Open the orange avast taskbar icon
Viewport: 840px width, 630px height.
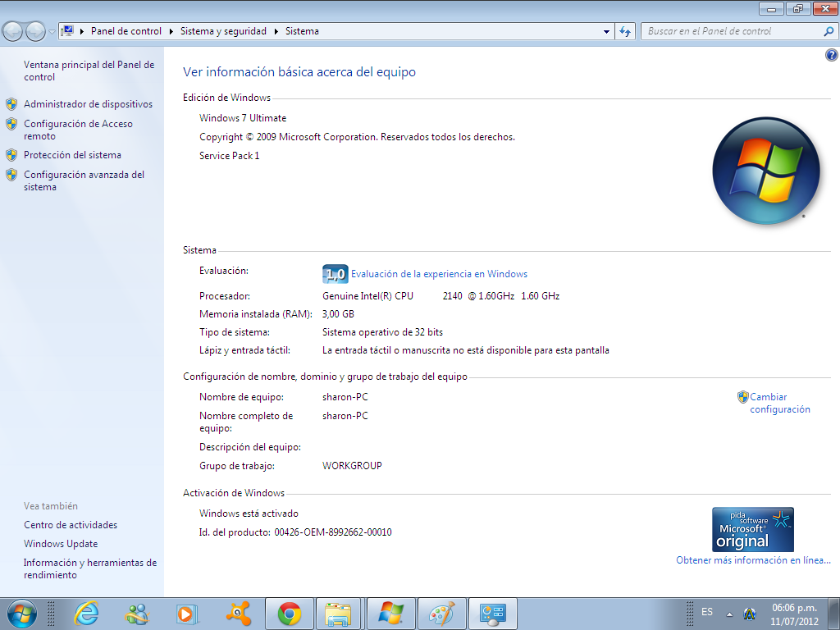point(239,614)
